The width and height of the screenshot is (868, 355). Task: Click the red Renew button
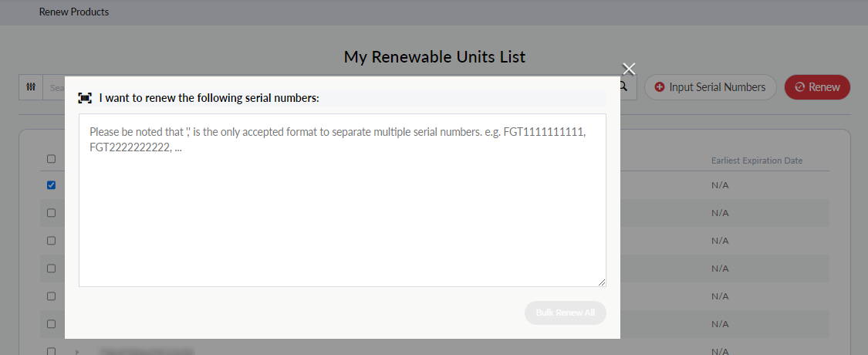[817, 87]
